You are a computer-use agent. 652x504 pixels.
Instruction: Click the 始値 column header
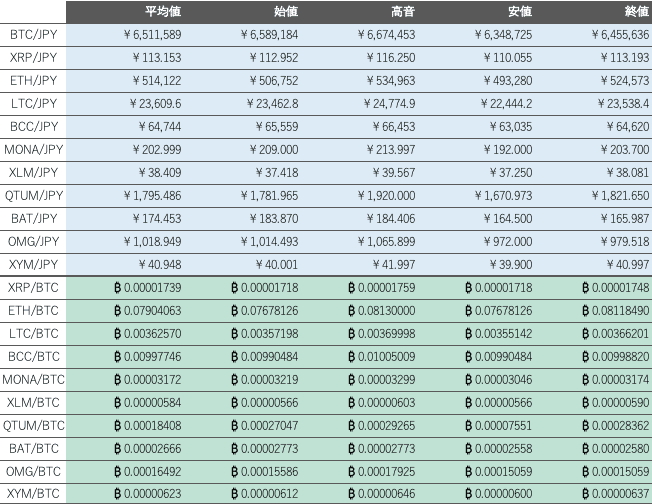tap(285, 11)
